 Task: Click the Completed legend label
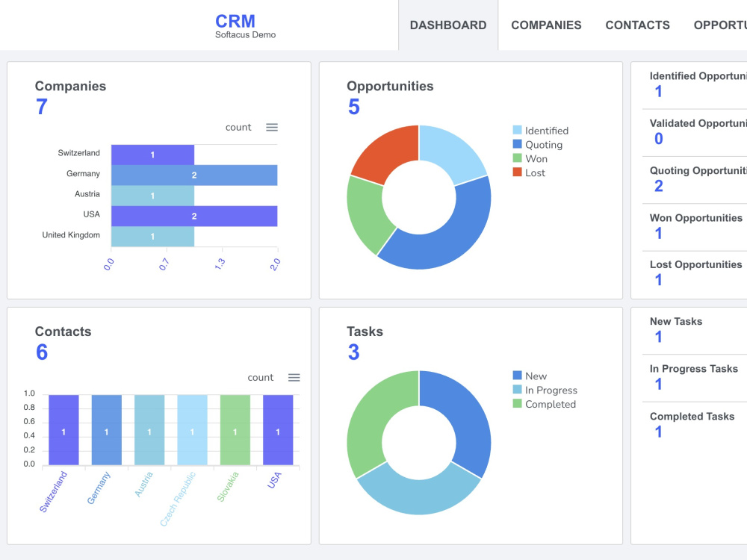[x=551, y=404]
